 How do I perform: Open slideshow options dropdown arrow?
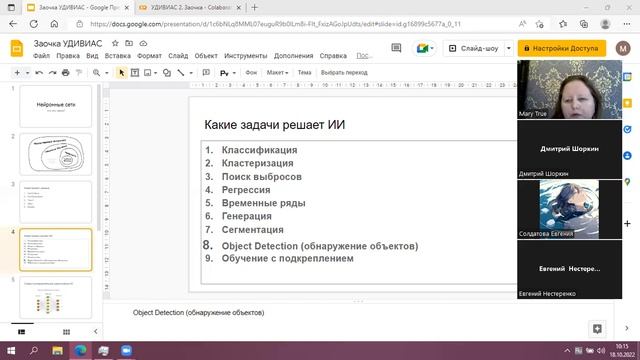point(509,48)
